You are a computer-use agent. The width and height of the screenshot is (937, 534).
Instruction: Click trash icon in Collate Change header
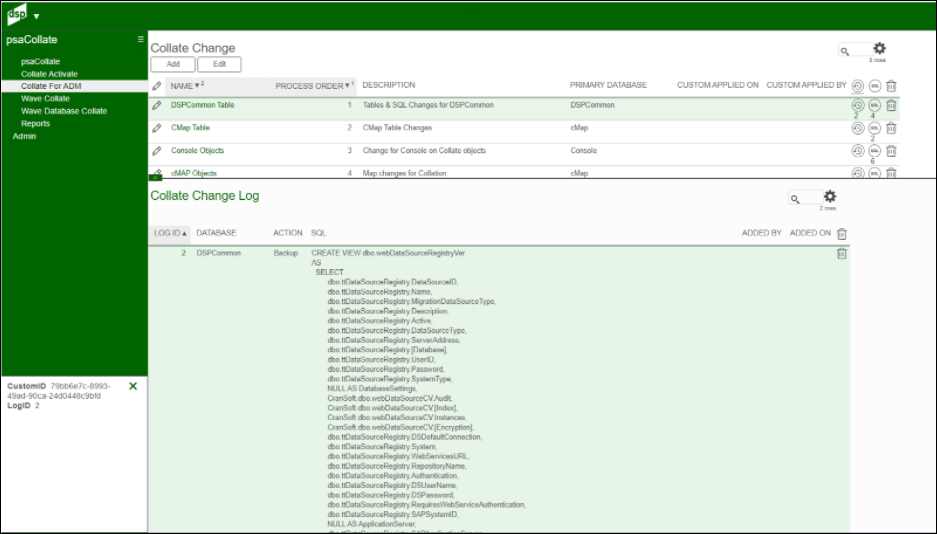tap(891, 86)
